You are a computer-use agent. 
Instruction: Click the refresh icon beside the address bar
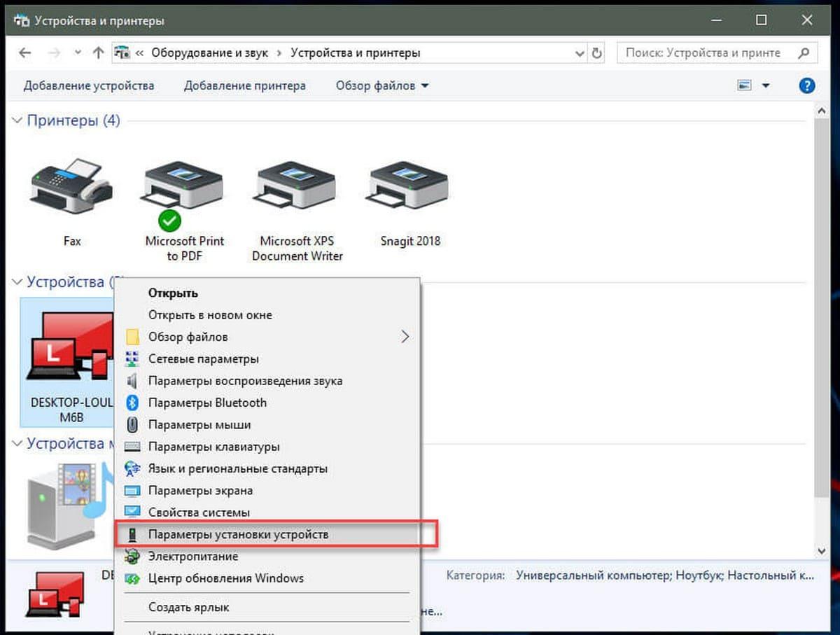[597, 53]
